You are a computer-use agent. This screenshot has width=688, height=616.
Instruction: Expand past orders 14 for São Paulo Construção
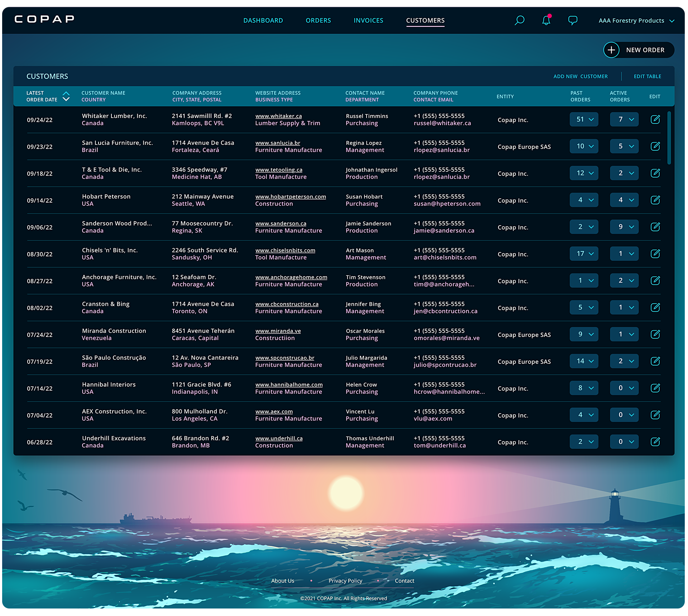click(x=584, y=361)
